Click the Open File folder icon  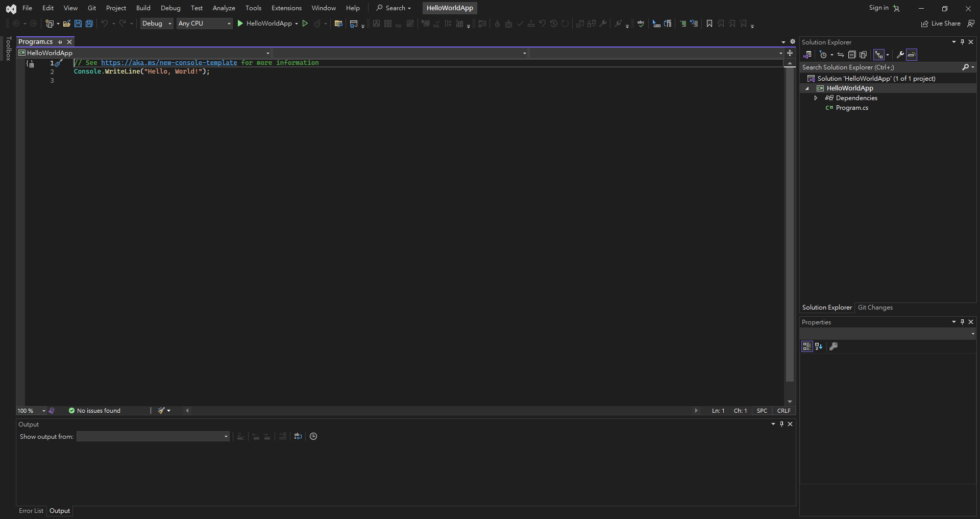click(x=66, y=23)
